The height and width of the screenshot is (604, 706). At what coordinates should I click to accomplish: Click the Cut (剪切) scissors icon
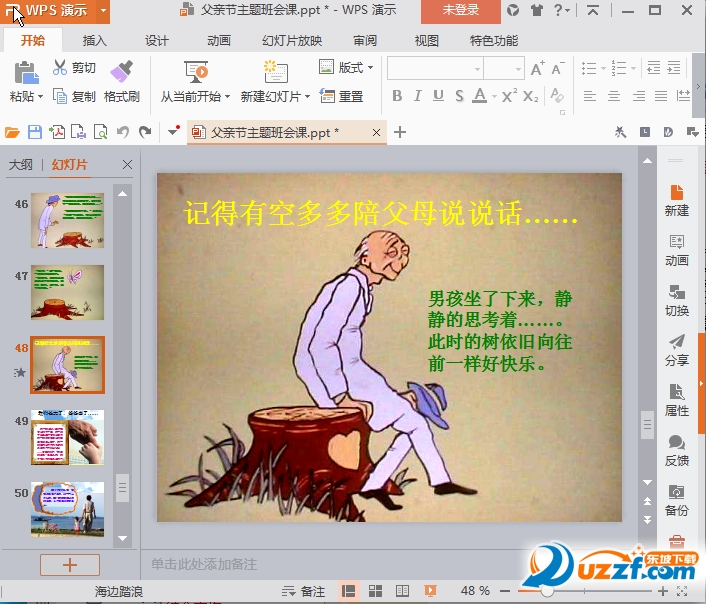coord(59,68)
